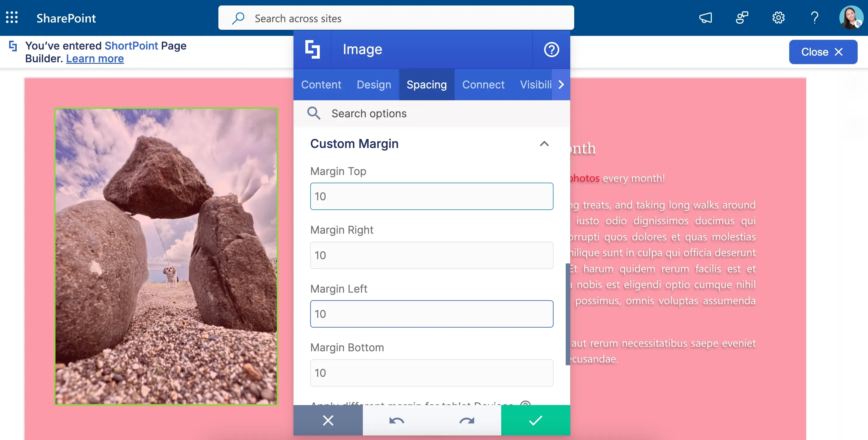Close the ShortPoint Page Builder
Image resolution: width=868 pixels, height=440 pixels.
[823, 52]
